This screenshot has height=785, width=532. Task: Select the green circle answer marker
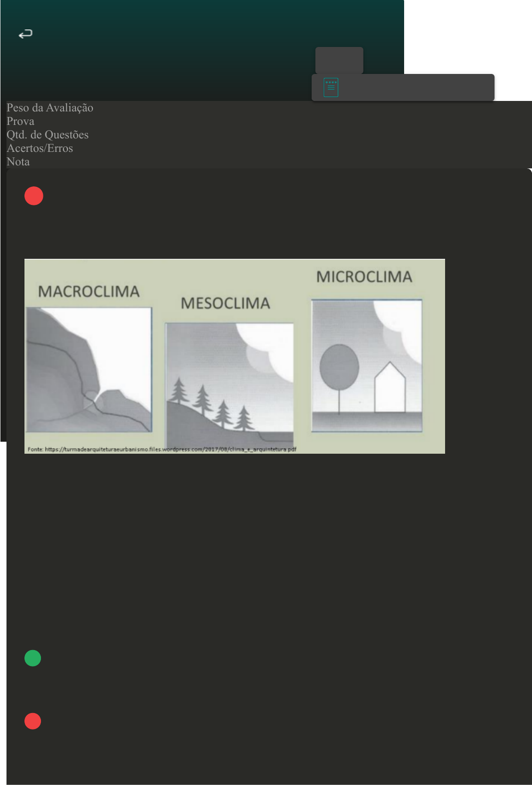(x=33, y=658)
